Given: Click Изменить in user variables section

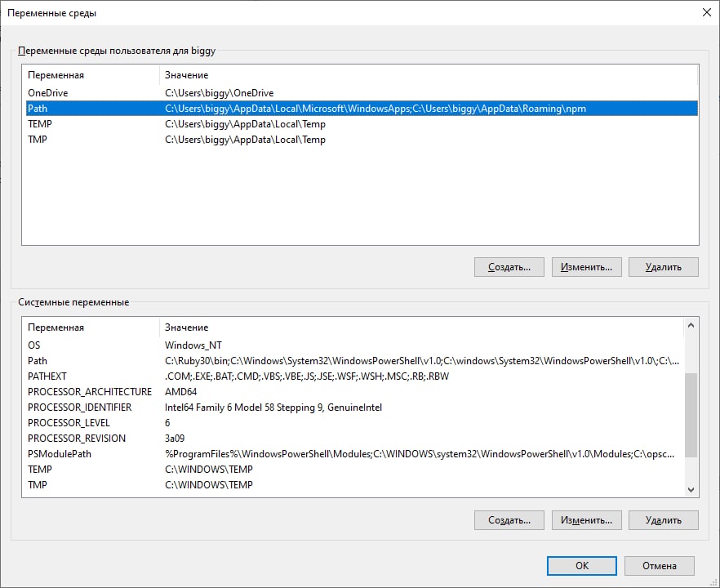Looking at the screenshot, I should pyautogui.click(x=586, y=267).
